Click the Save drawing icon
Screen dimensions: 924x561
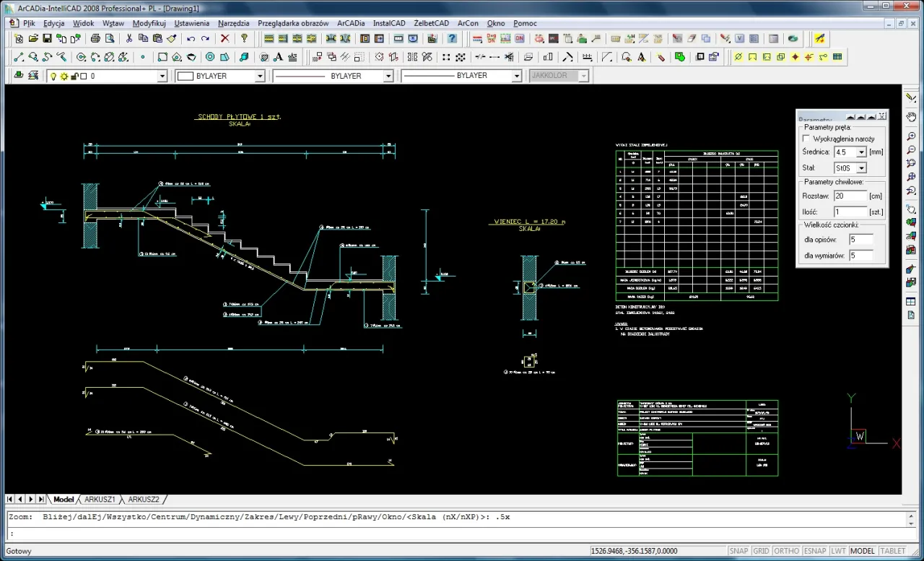pos(47,39)
